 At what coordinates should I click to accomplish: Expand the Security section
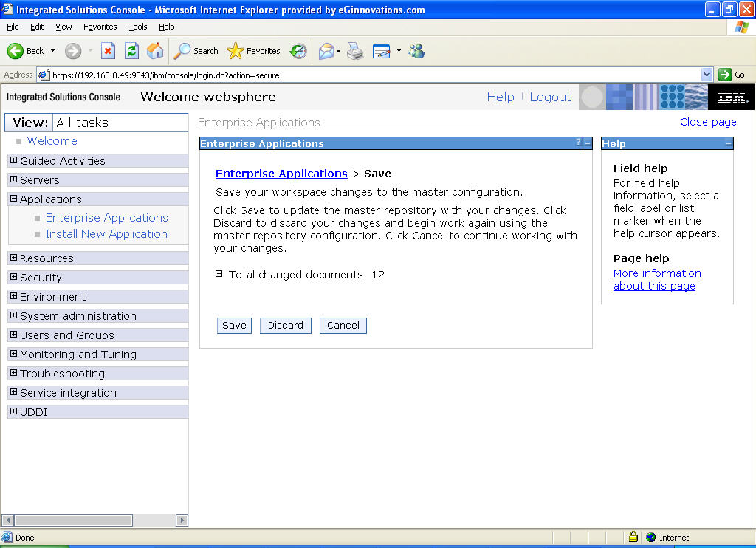click(13, 277)
